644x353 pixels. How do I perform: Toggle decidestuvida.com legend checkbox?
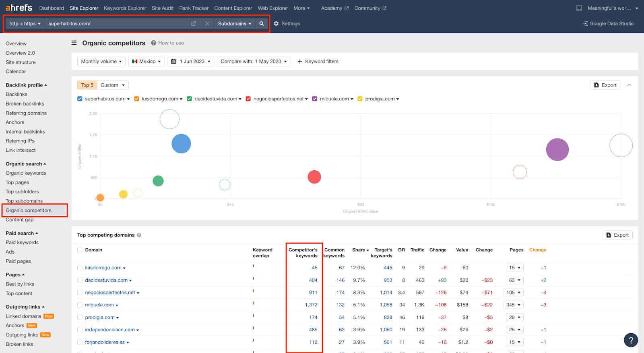[189, 99]
